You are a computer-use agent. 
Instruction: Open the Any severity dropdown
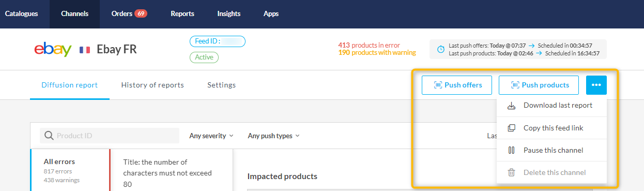pyautogui.click(x=211, y=136)
